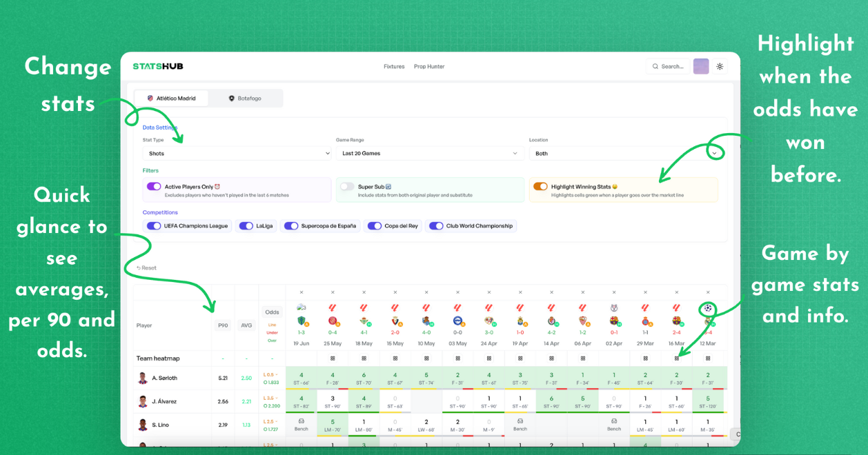
Task: Open the purple user avatar menu
Action: [x=701, y=66]
